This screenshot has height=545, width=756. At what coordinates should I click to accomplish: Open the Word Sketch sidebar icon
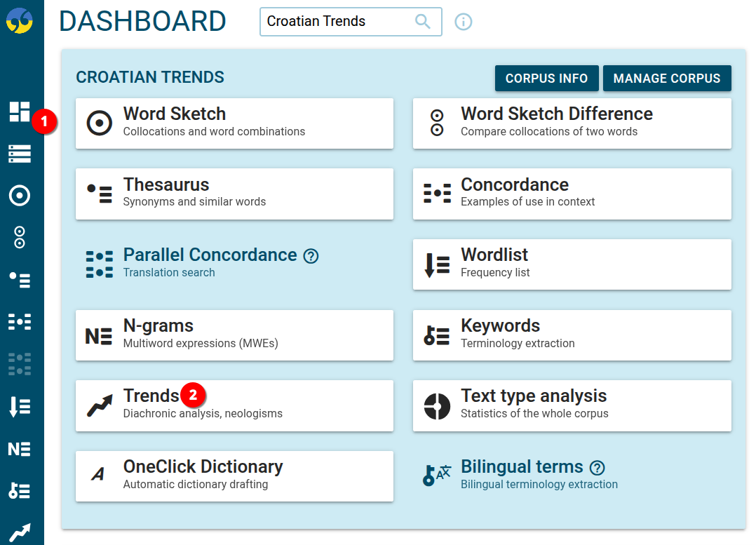(x=20, y=196)
